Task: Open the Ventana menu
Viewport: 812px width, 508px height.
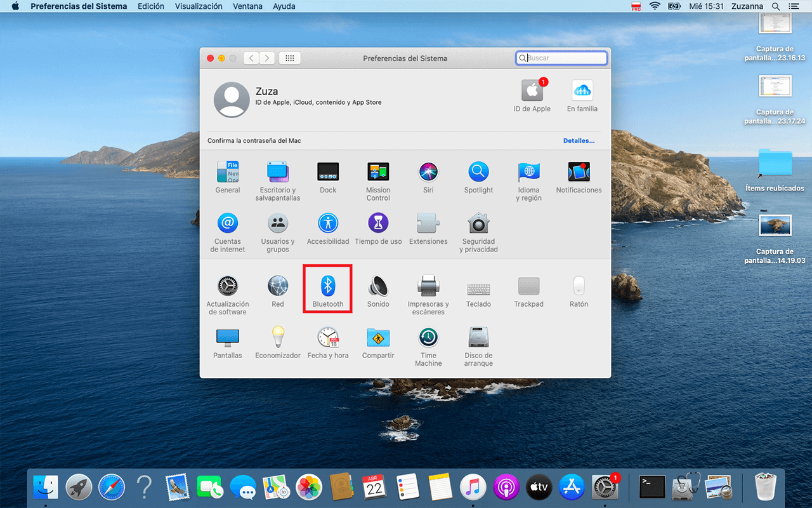Action: coord(247,6)
